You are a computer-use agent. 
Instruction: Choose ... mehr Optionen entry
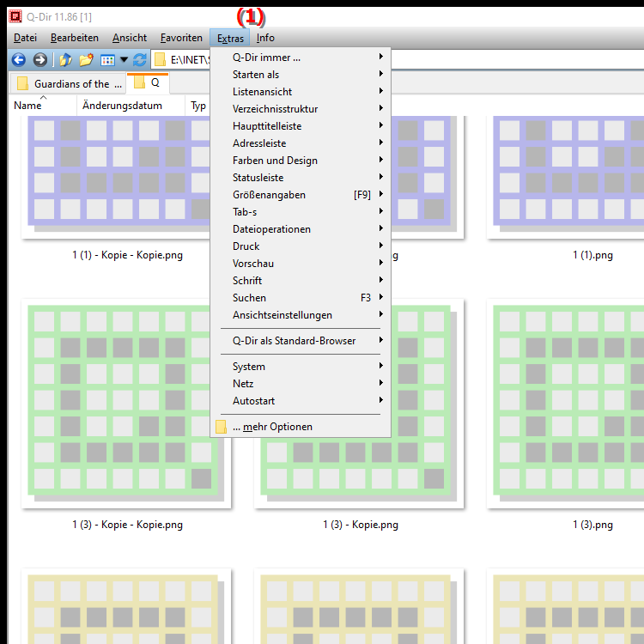click(301, 427)
